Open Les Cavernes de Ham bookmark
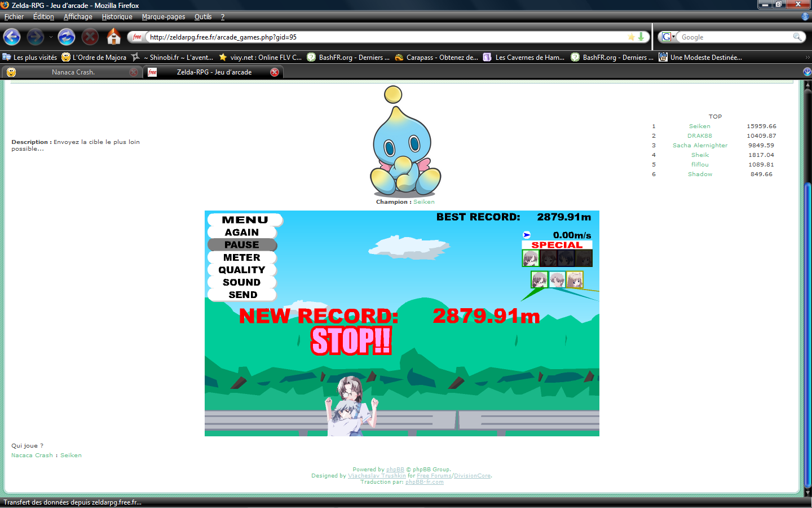This screenshot has width=812, height=508. (524, 58)
